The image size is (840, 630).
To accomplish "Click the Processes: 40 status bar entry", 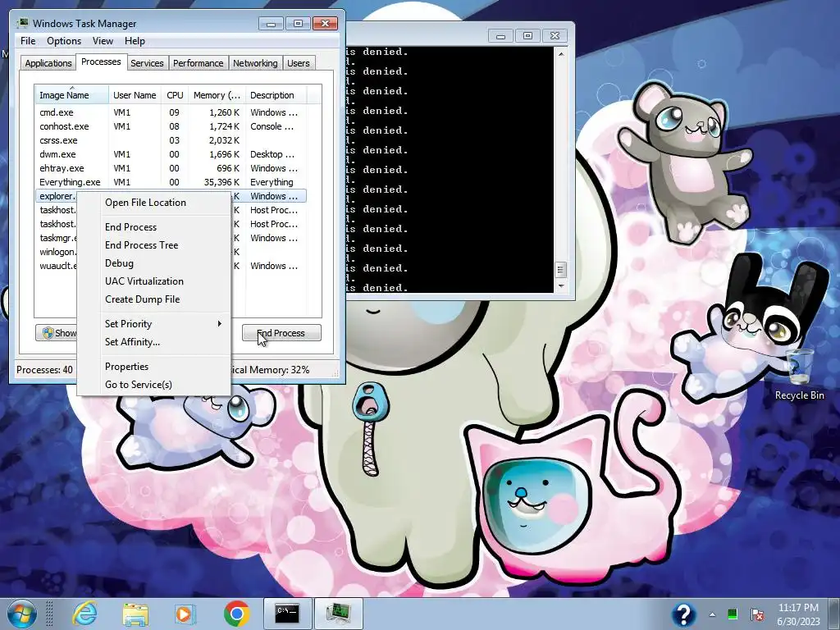I will tap(44, 370).
